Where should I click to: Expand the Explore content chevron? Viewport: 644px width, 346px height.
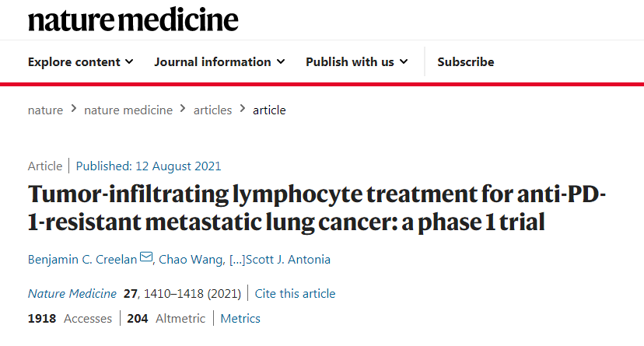pyautogui.click(x=129, y=61)
